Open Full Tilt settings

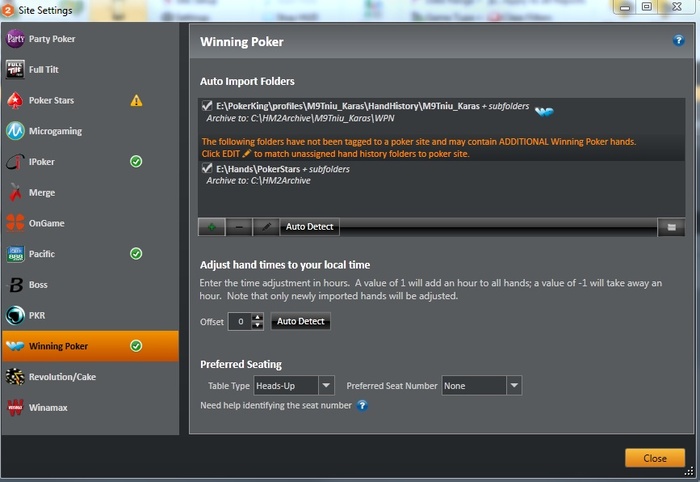tap(90, 70)
